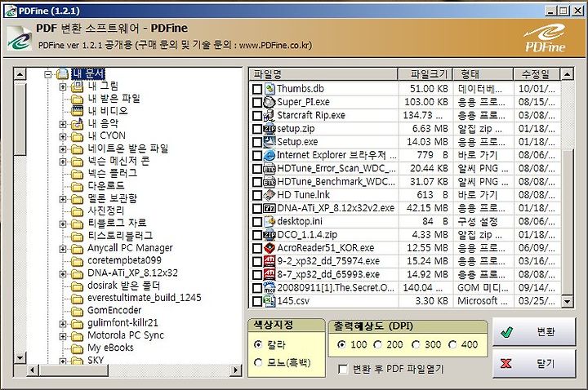This screenshot has width=588, height=390.
Task: Click the GomEncoder folder icon
Action: [x=78, y=311]
